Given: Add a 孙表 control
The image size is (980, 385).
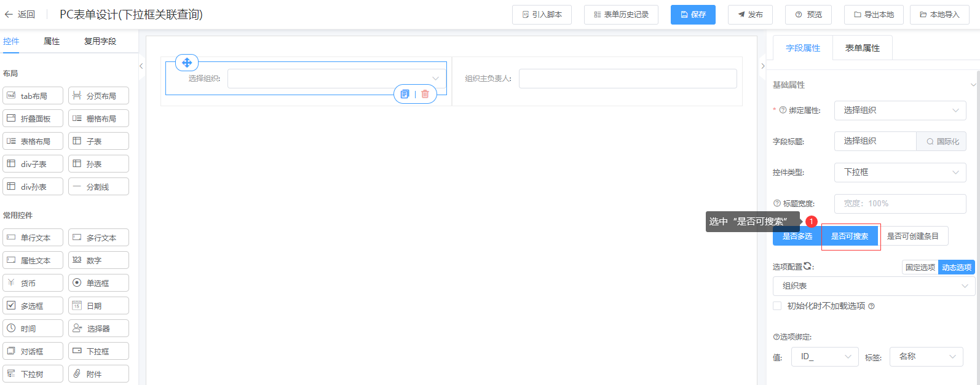Looking at the screenshot, I should (x=98, y=164).
